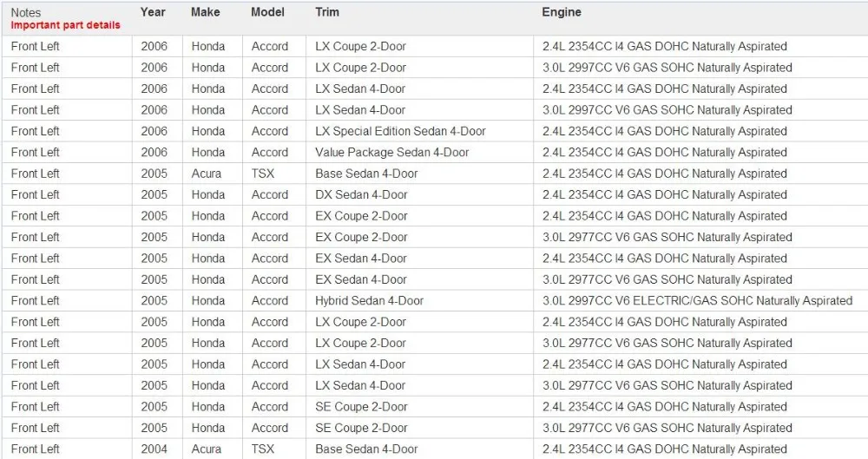Click the engine cell in the DX Sedan 4-Door row
Image resolution: width=868 pixels, height=459 pixels.
click(x=665, y=195)
